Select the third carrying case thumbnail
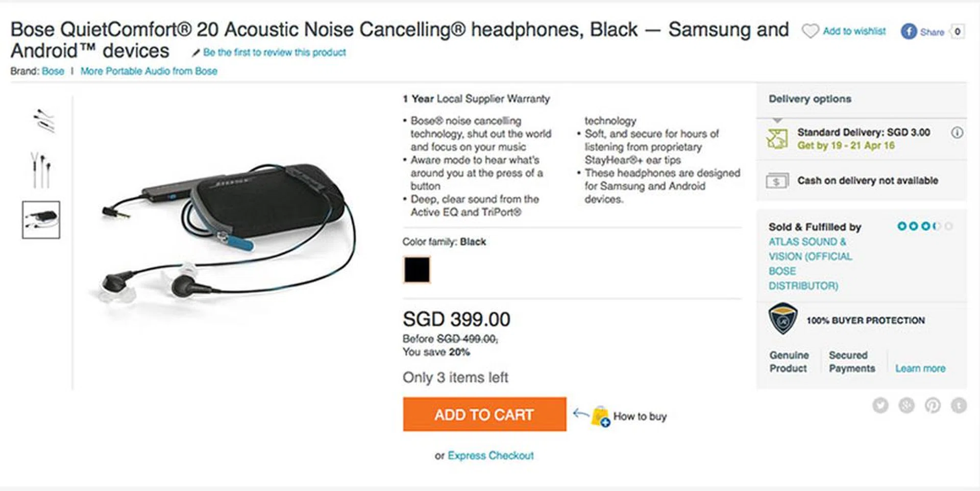The image size is (980, 491). [41, 219]
